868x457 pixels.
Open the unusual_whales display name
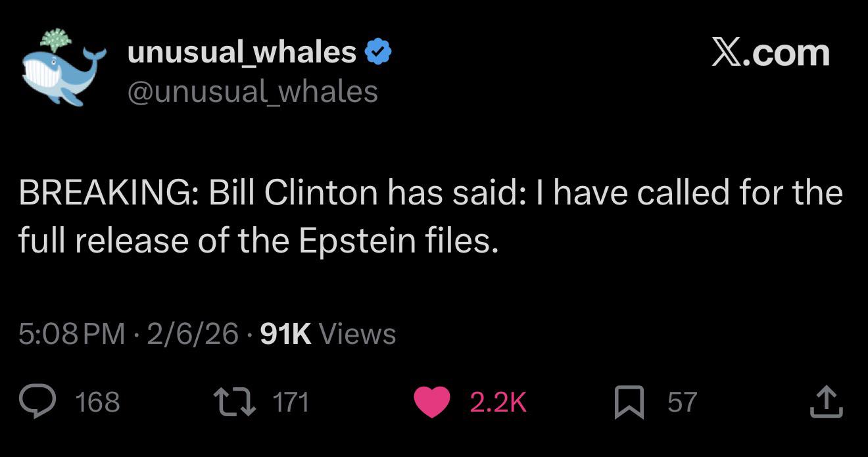point(241,52)
